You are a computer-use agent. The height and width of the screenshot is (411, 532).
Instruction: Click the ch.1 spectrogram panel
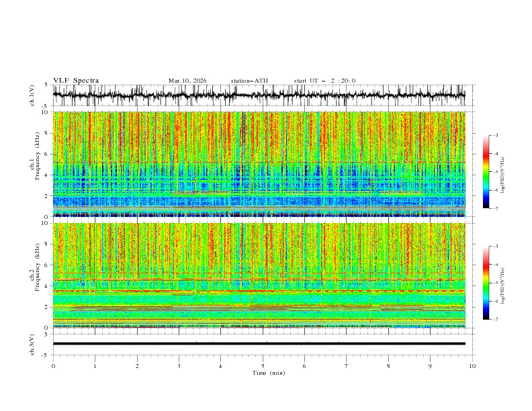259,164
